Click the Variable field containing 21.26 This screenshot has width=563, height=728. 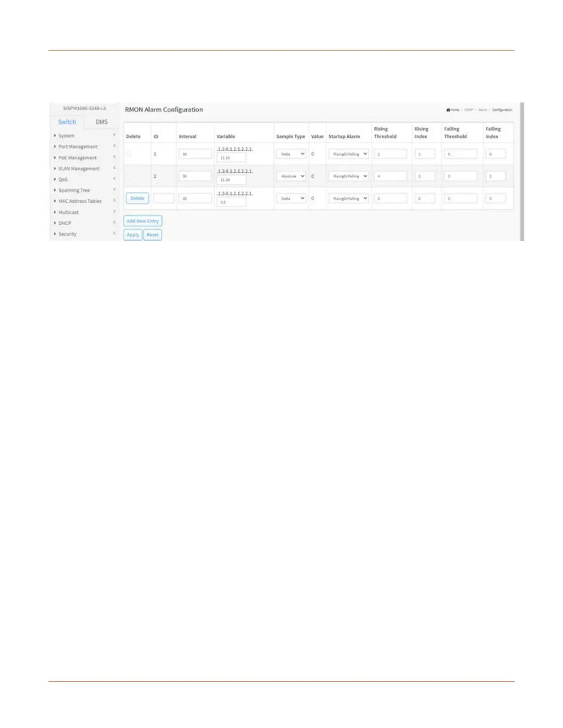(x=231, y=180)
